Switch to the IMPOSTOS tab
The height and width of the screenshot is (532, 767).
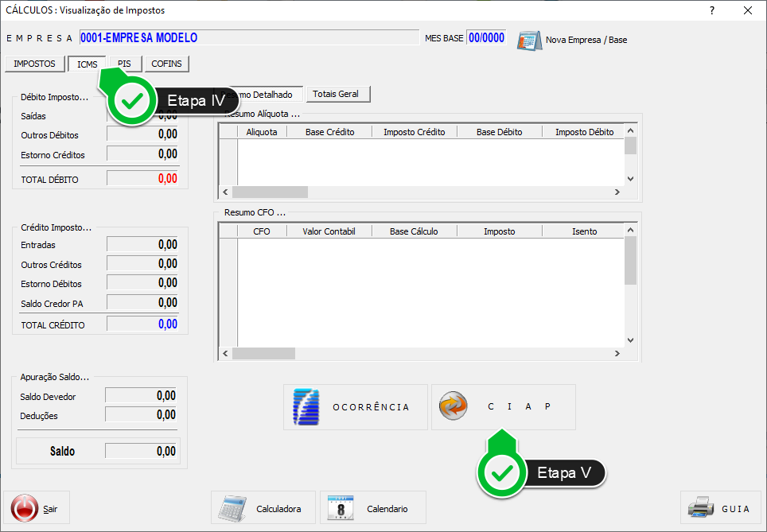click(x=35, y=64)
